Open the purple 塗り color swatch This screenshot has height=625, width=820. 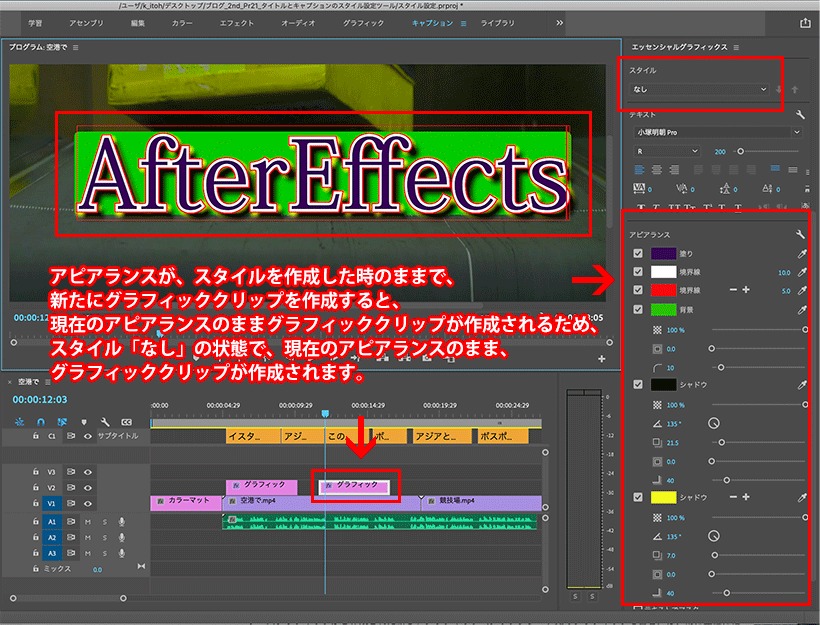click(x=663, y=254)
